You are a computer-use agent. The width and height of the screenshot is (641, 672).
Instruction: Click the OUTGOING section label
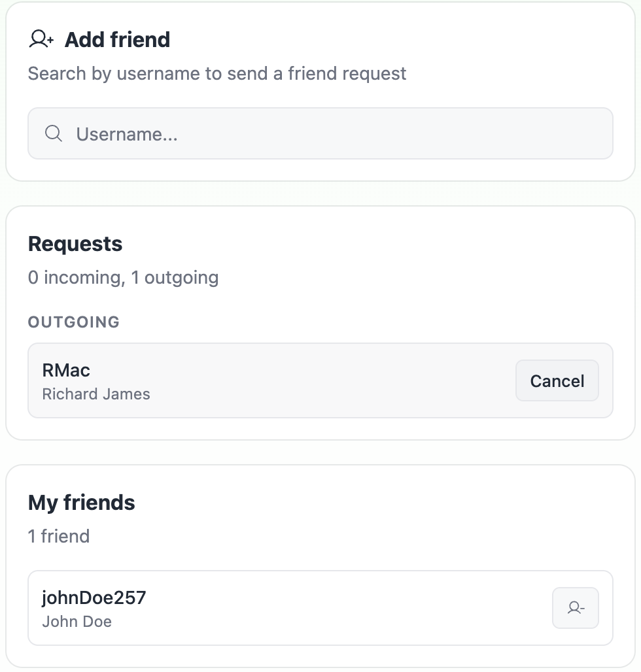pyautogui.click(x=74, y=322)
